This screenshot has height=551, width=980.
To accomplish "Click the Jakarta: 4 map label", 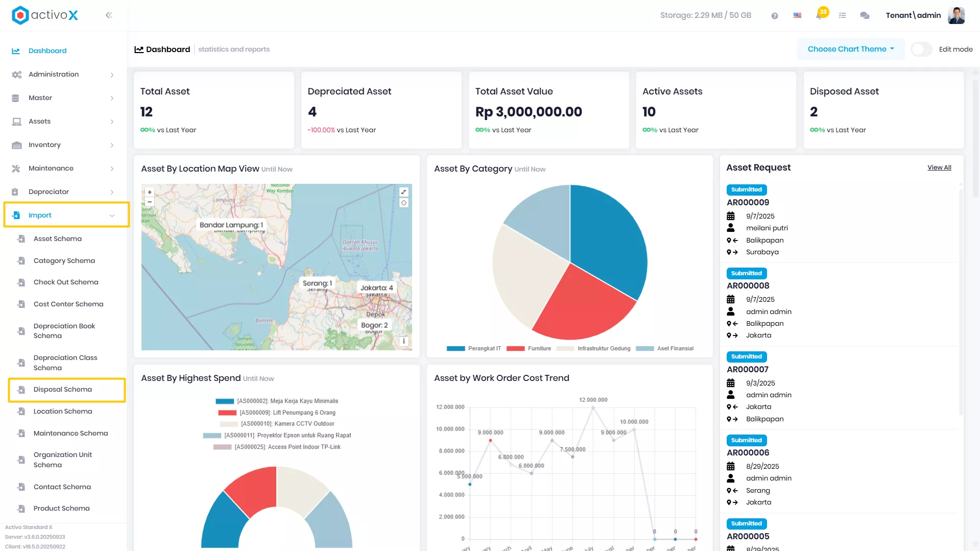I will point(376,288).
